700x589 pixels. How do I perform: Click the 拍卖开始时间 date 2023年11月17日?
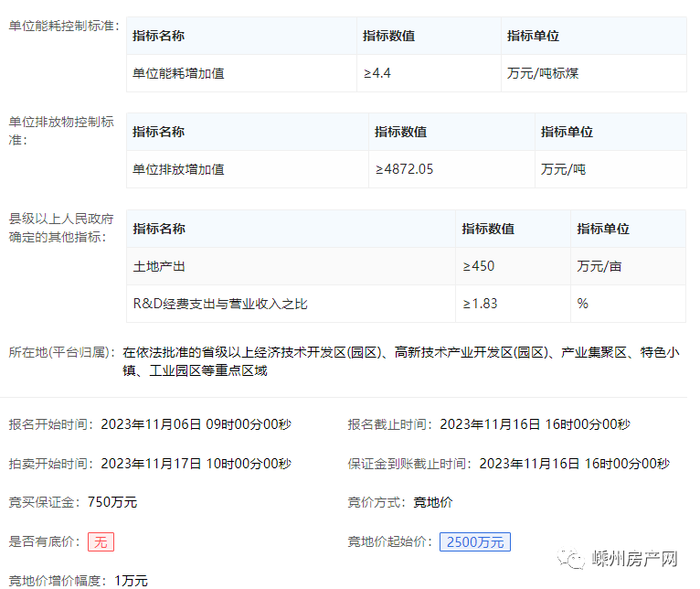(196, 464)
